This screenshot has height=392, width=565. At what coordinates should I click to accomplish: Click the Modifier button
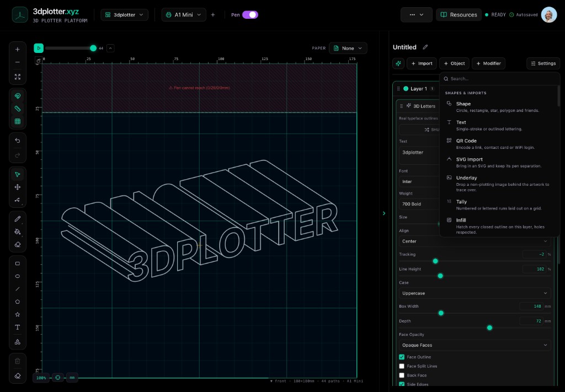point(488,63)
